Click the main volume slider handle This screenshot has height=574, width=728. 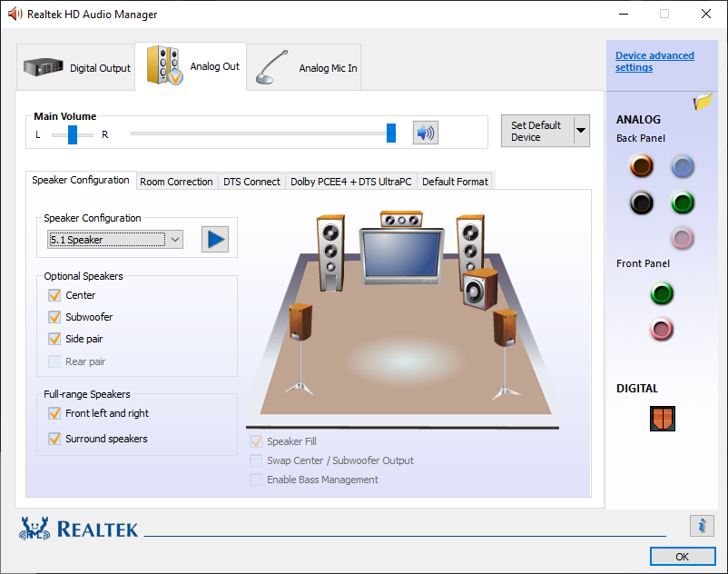[391, 134]
